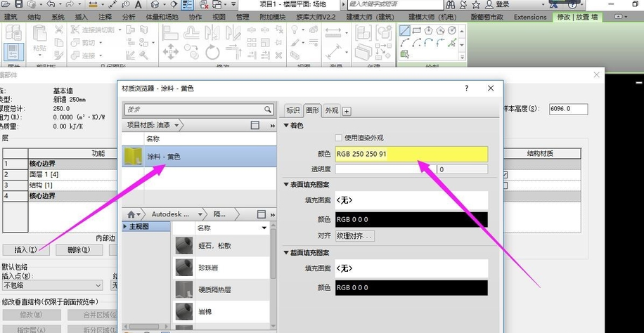Viewport: 644px width, 333px height.
Task: Select the 岩棉 library material
Action: tap(221, 312)
